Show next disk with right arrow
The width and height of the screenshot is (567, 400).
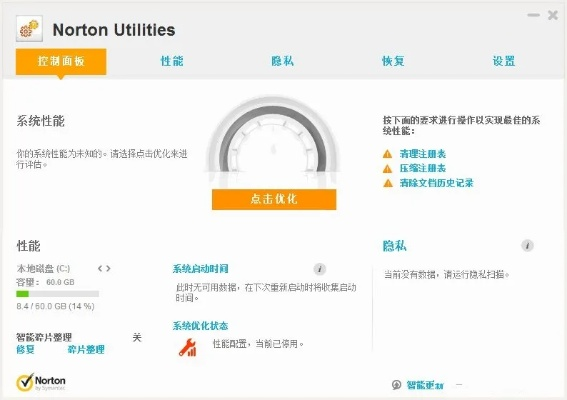(108, 268)
